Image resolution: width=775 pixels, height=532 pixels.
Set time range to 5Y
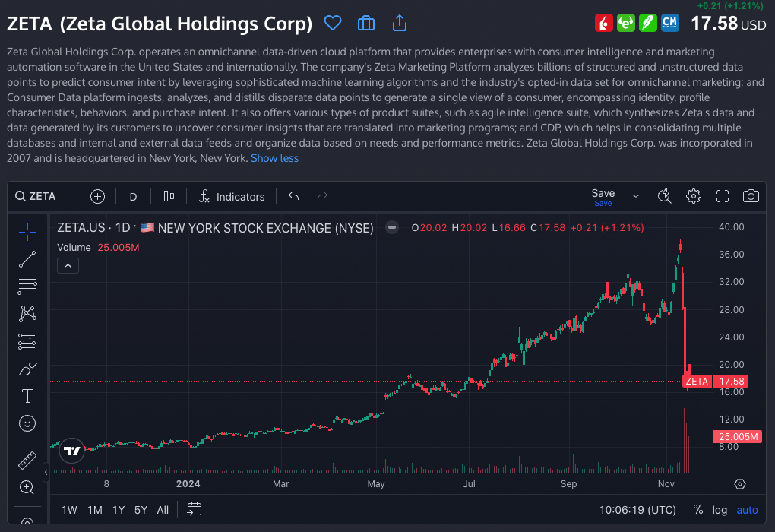[x=141, y=510]
